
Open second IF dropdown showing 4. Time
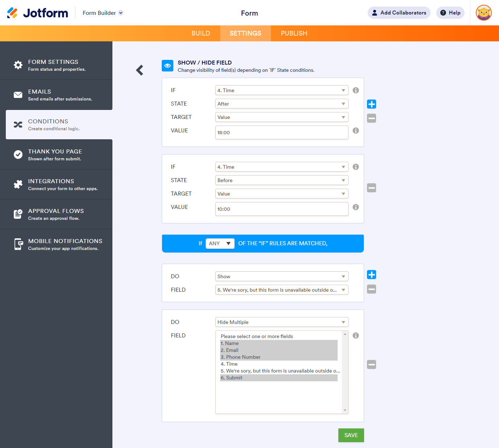[282, 167]
